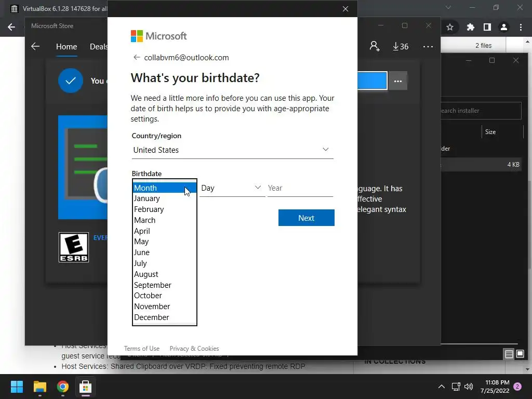
Task: Click the three-dot button beside blue install button
Action: click(x=397, y=81)
